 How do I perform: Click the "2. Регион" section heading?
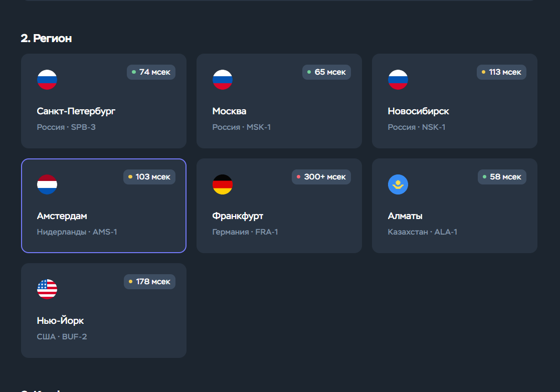tap(47, 38)
